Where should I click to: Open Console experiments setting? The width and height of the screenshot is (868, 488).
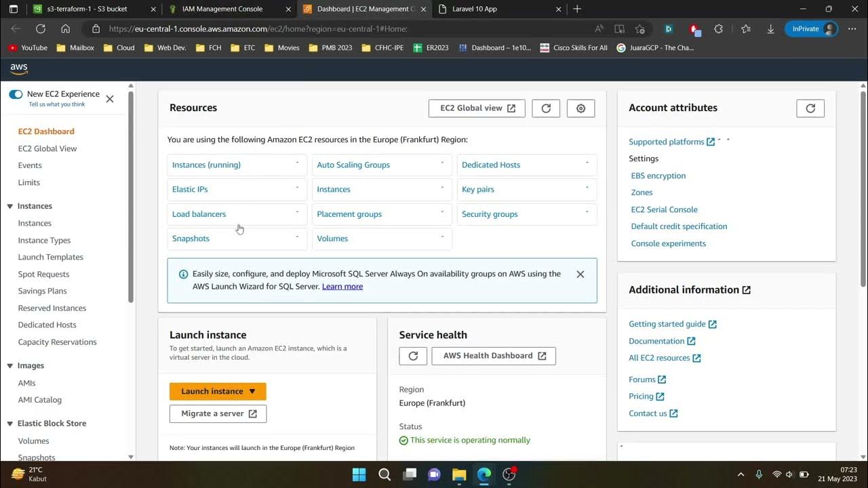pyautogui.click(x=669, y=243)
